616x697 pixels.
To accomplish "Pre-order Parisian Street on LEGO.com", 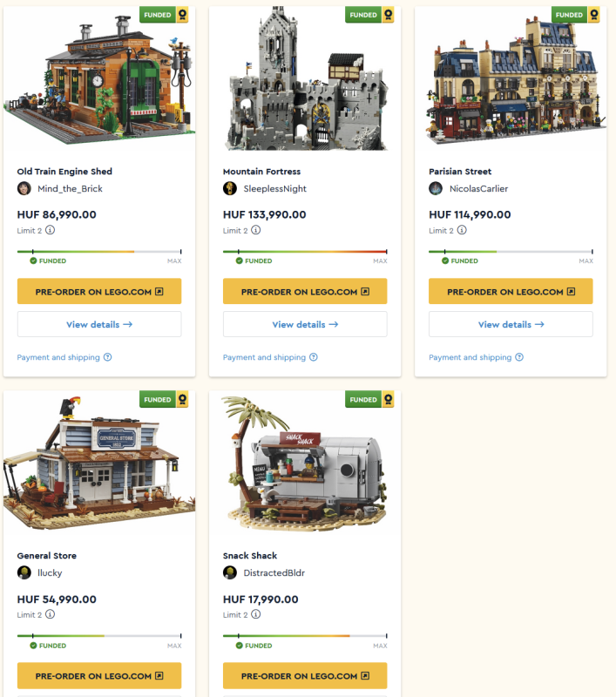I will (x=511, y=292).
